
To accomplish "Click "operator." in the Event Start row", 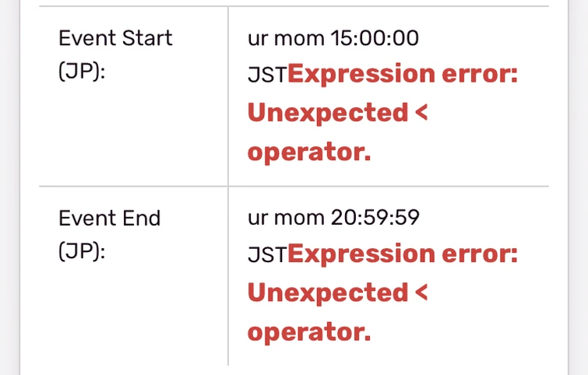I will coord(308,152).
